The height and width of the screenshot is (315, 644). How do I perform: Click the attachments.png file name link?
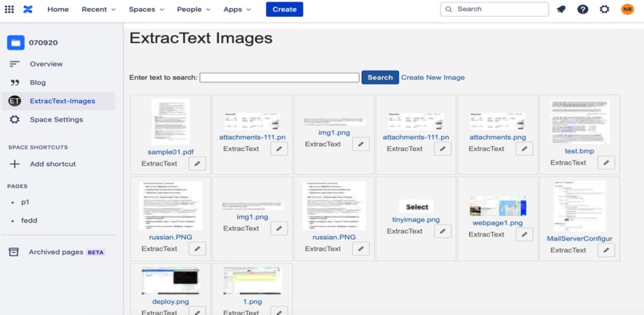click(x=498, y=138)
